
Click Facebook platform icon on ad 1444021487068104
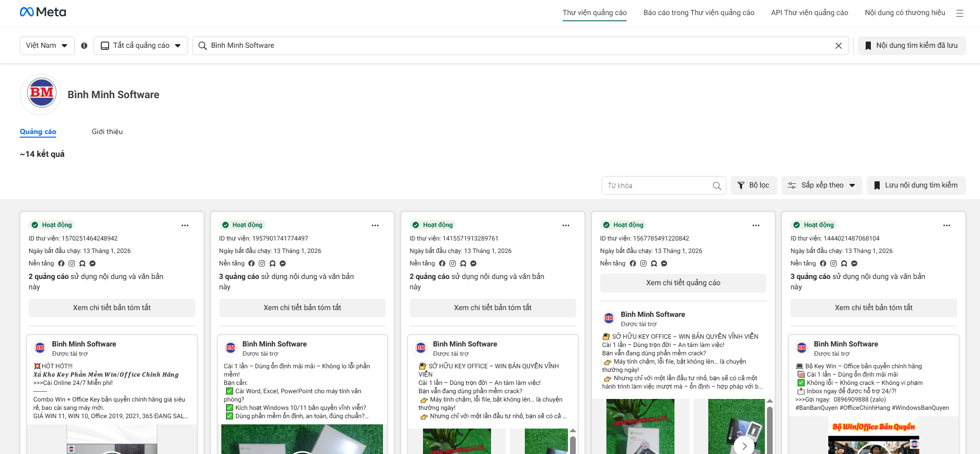click(x=823, y=263)
